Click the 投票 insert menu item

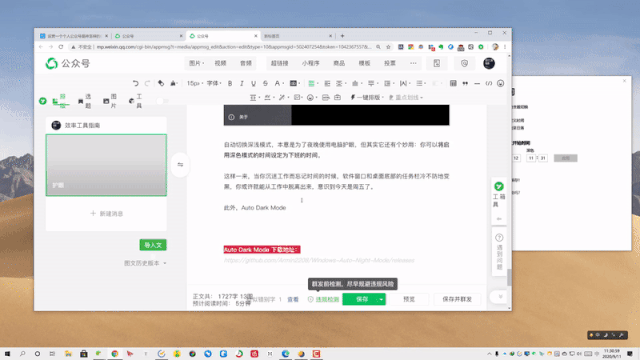tap(390, 63)
